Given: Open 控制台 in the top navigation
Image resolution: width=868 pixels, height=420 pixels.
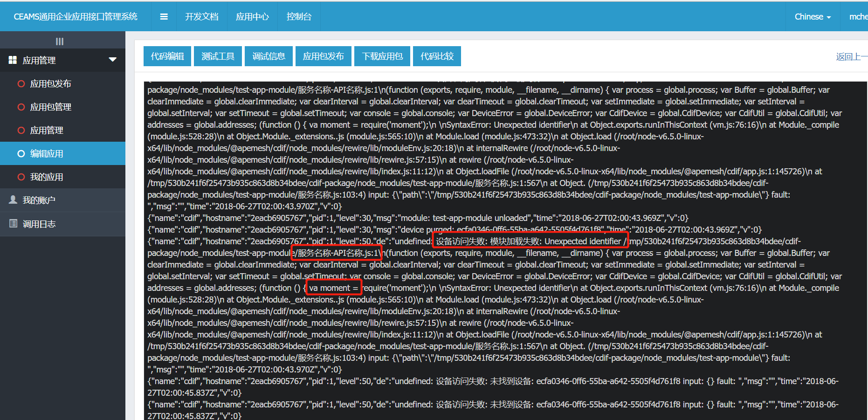Looking at the screenshot, I should [x=299, y=17].
